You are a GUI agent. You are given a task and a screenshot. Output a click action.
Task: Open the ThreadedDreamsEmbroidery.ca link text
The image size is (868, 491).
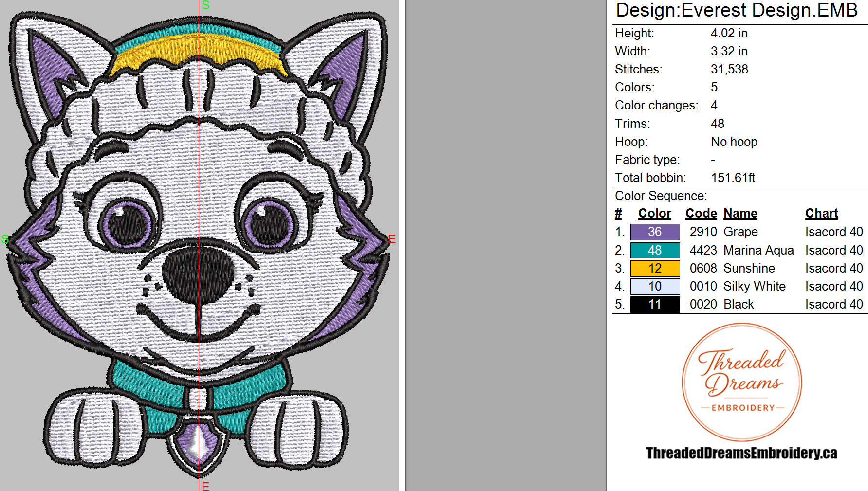(741, 453)
